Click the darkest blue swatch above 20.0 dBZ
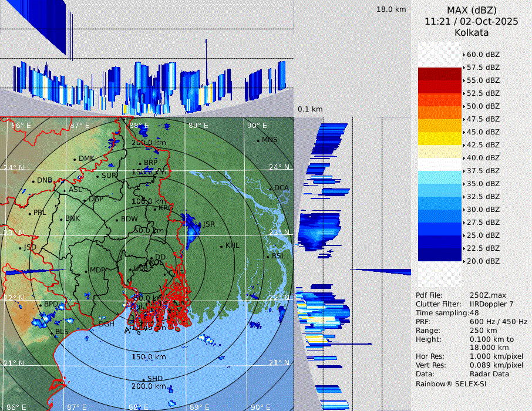Screen dimensions: 532x411 click(440, 255)
